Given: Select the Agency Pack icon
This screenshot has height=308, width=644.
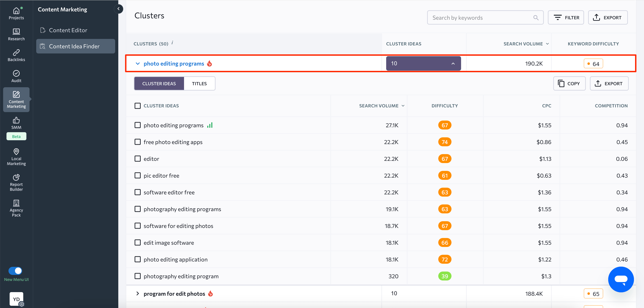Looking at the screenshot, I should click(16, 208).
